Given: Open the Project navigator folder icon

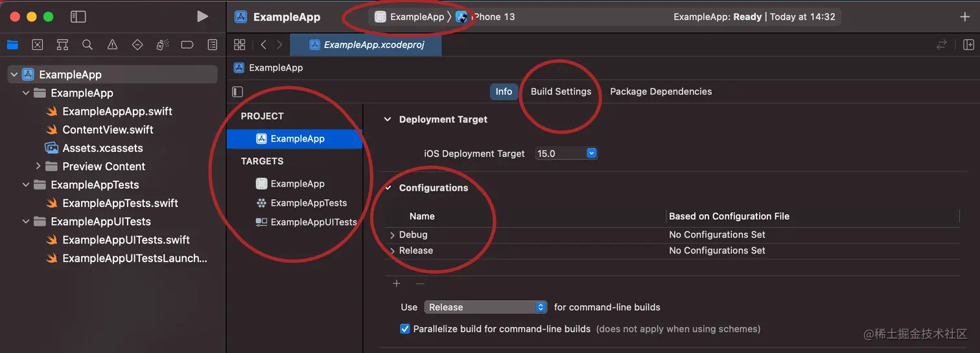Looking at the screenshot, I should [12, 45].
